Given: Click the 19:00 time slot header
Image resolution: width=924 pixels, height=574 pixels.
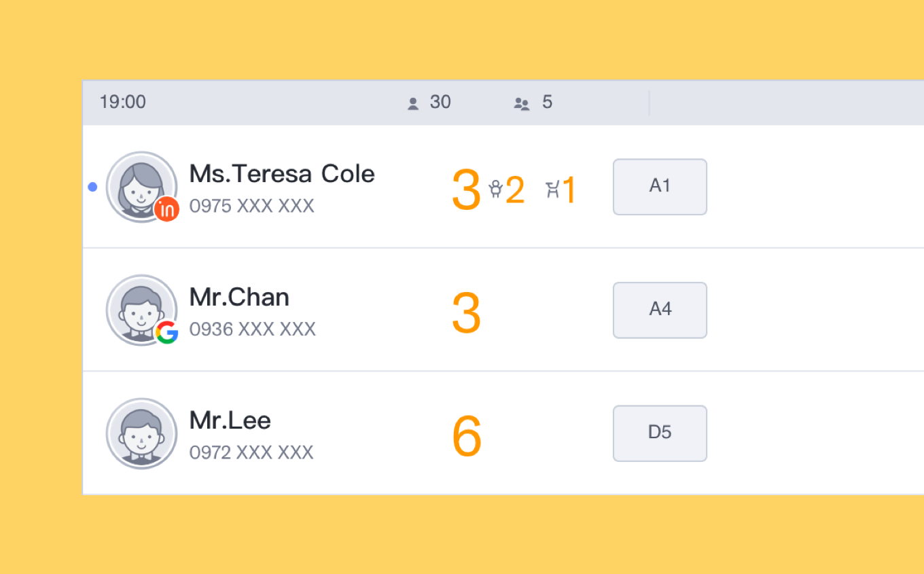Looking at the screenshot, I should pyautogui.click(x=123, y=103).
